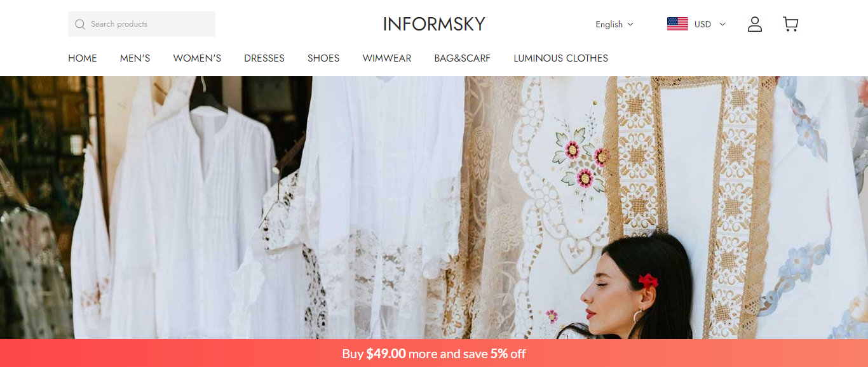Select the DRESSES menu item
This screenshot has width=868, height=367.
coord(264,58)
